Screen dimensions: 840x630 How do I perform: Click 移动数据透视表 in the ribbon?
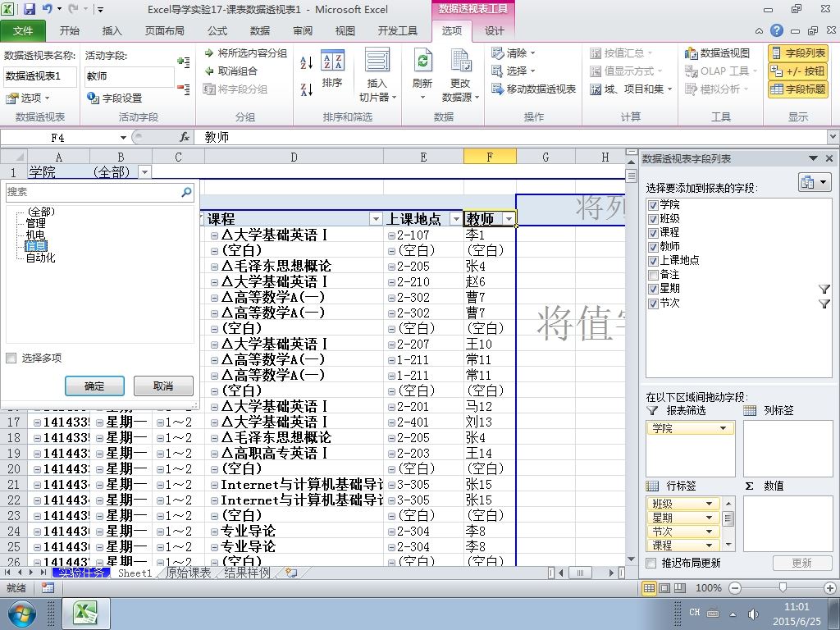533,89
